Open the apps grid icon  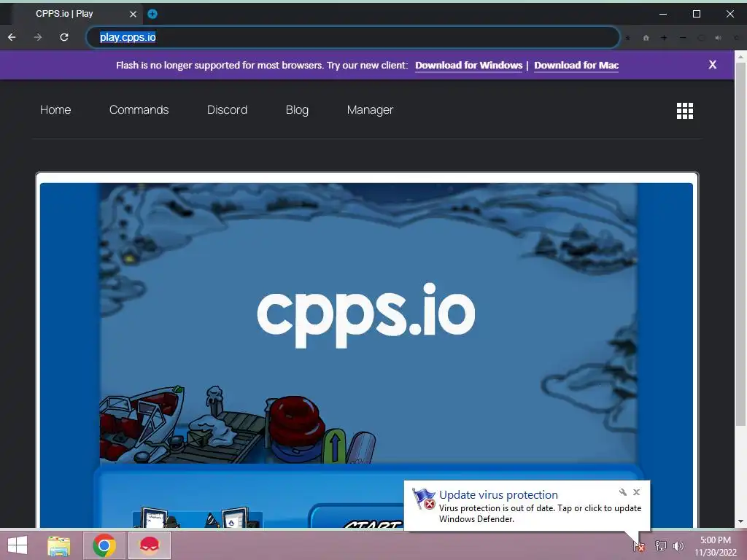point(685,111)
